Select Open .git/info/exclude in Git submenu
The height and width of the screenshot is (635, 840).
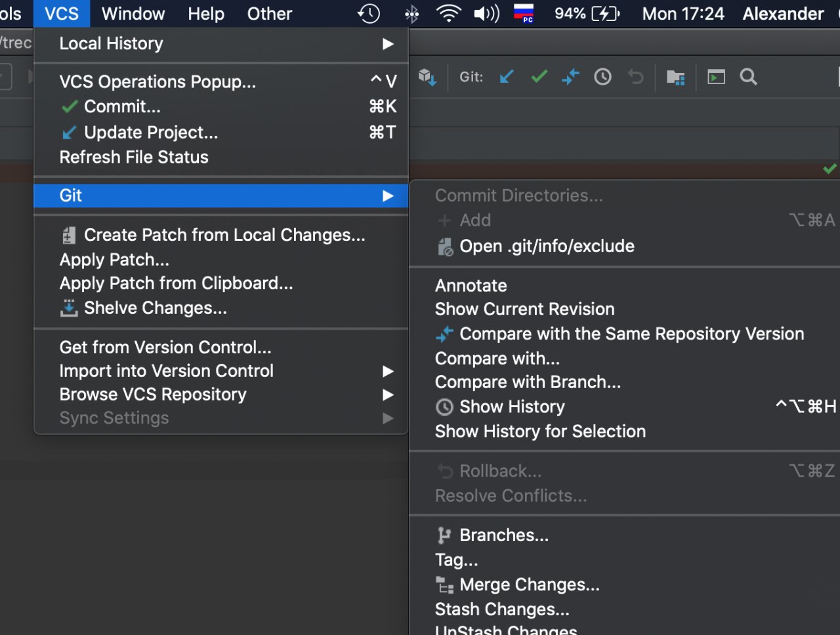pos(625,246)
